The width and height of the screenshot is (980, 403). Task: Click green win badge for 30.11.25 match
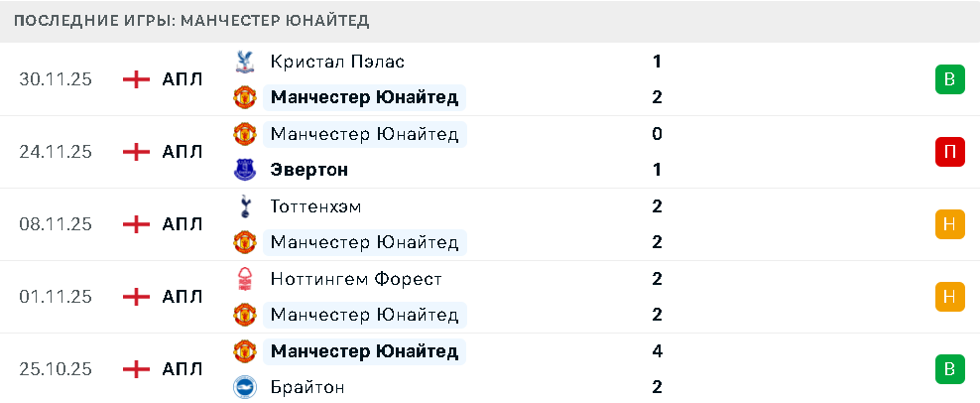pyautogui.click(x=949, y=79)
